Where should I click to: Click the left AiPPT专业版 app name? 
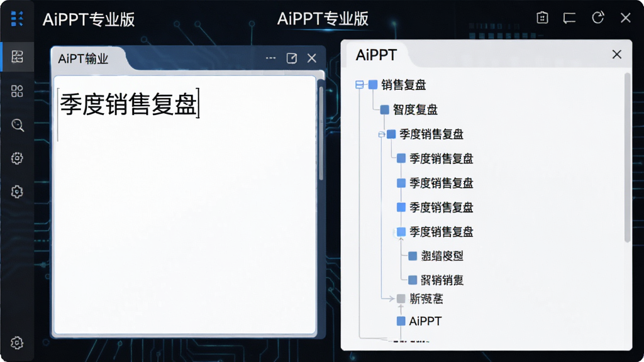pyautogui.click(x=89, y=19)
